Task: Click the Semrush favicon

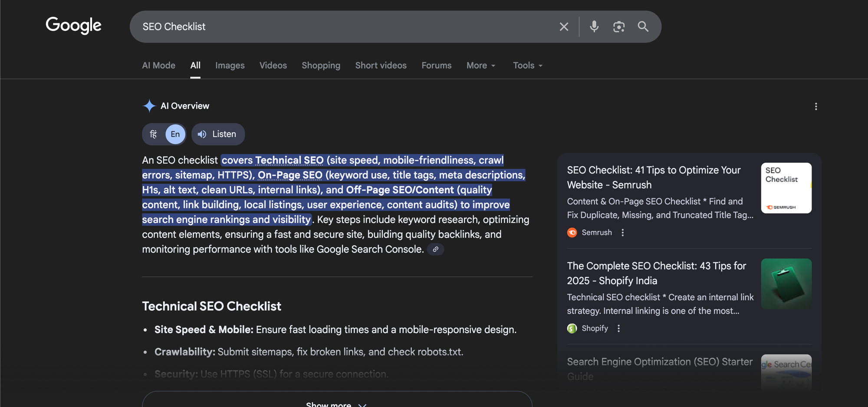Action: [572, 232]
